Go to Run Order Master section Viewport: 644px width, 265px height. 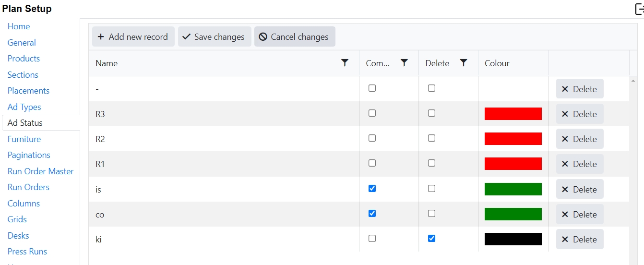click(40, 171)
